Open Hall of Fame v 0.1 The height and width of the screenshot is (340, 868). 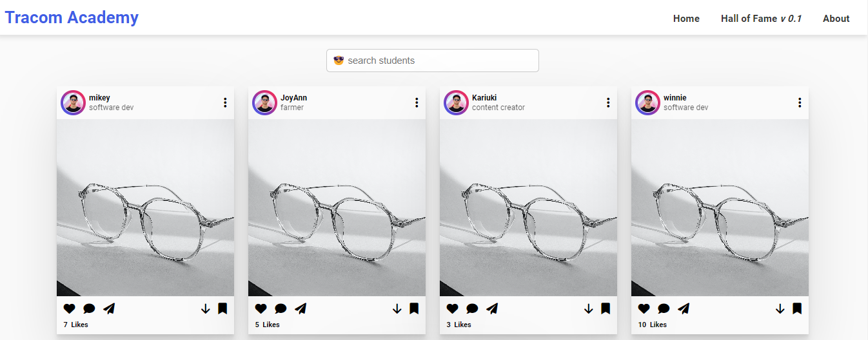(x=761, y=19)
